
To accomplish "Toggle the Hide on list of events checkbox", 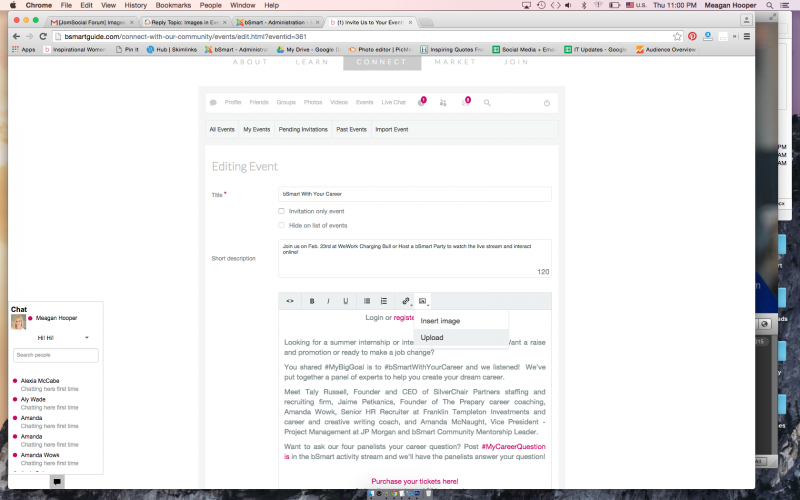I will (x=281, y=225).
